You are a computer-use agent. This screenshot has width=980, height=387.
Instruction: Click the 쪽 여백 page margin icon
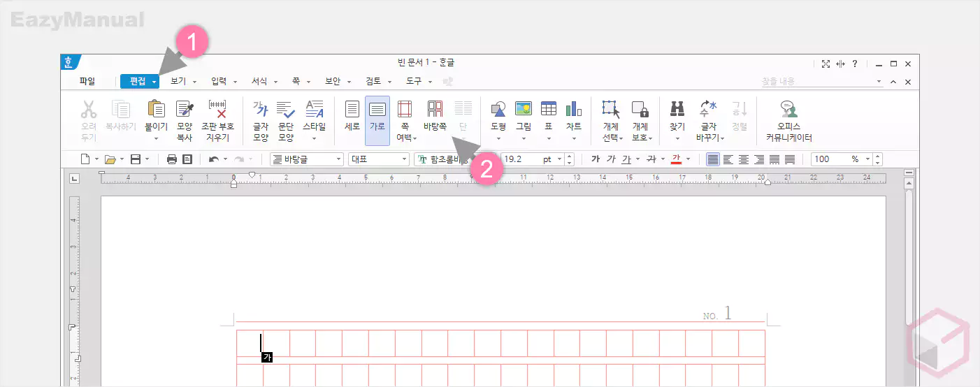click(x=404, y=109)
